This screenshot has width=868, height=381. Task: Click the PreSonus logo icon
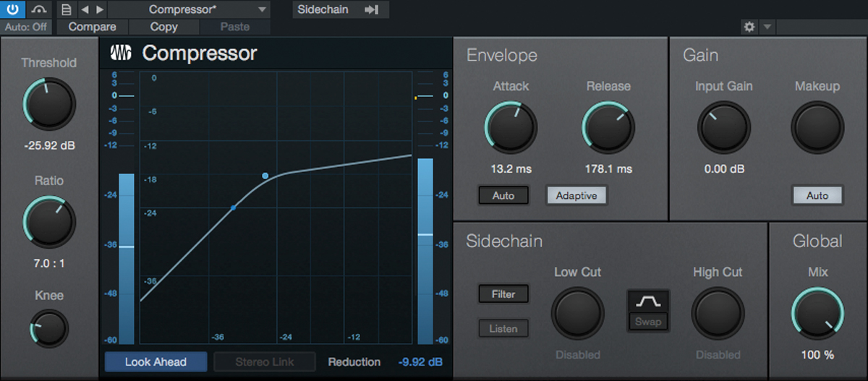[x=121, y=53]
